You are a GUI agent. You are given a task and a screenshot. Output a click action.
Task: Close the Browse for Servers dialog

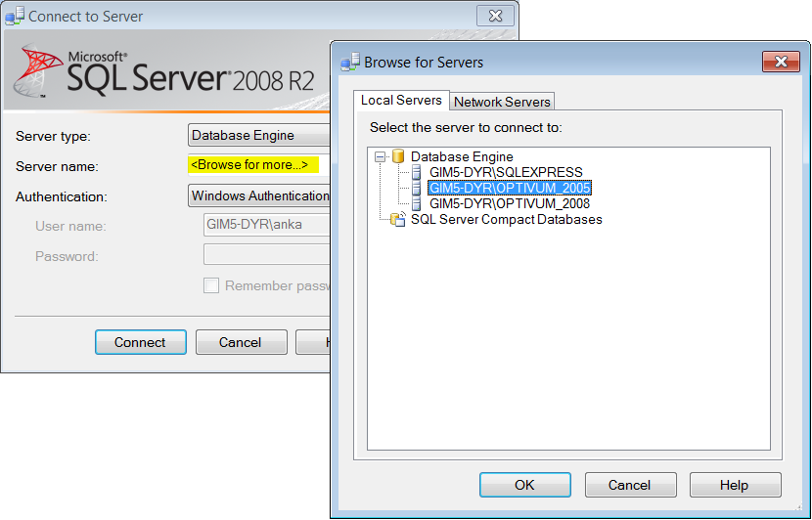click(781, 63)
